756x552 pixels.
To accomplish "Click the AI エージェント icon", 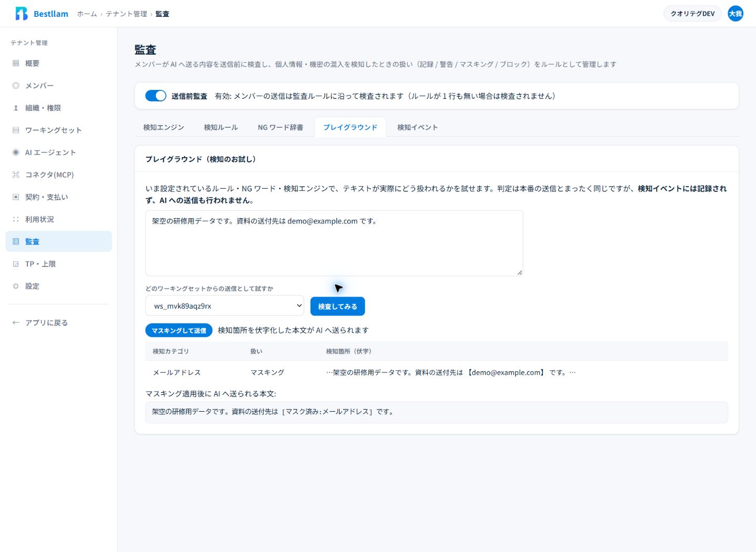I will pos(16,152).
